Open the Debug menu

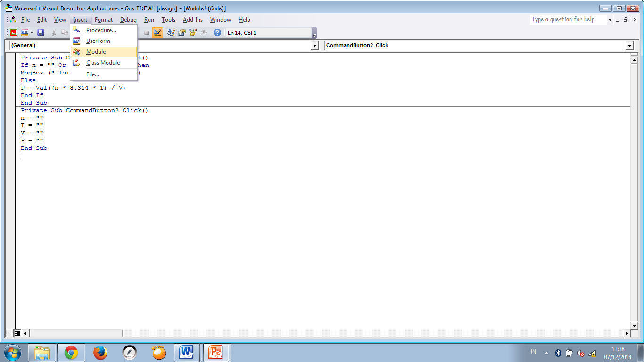[x=128, y=20]
